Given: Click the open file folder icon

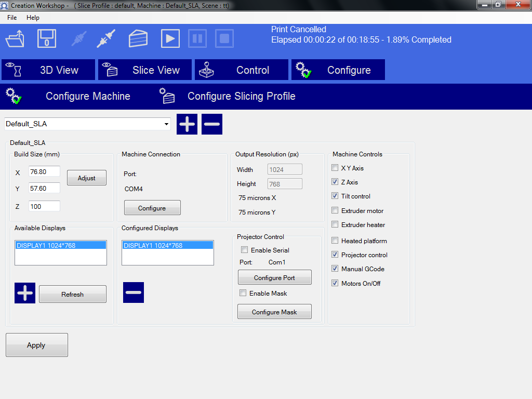Looking at the screenshot, I should [15, 39].
